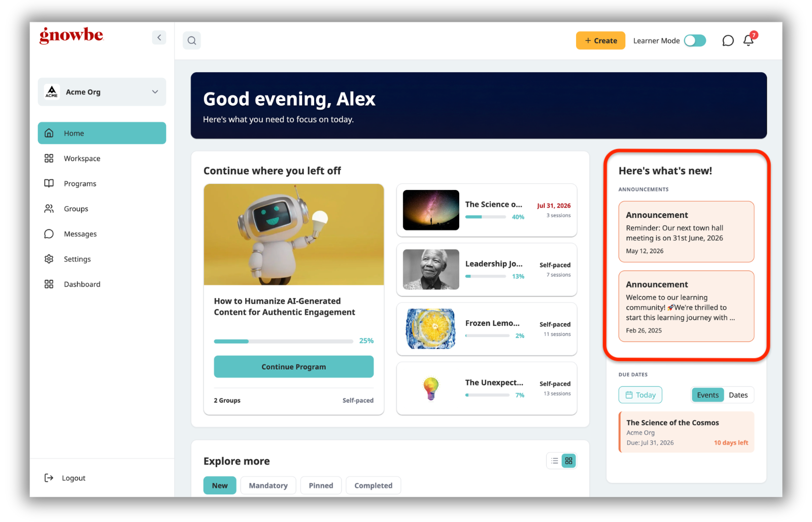Click The Unexpect... program title
The image size is (812, 522).
pyautogui.click(x=494, y=382)
